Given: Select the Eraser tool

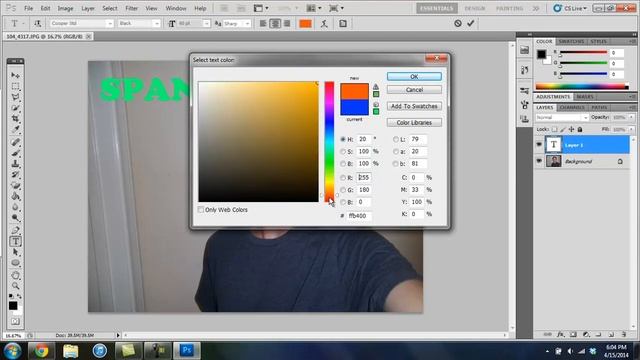Looking at the screenshot, I should tap(15, 185).
